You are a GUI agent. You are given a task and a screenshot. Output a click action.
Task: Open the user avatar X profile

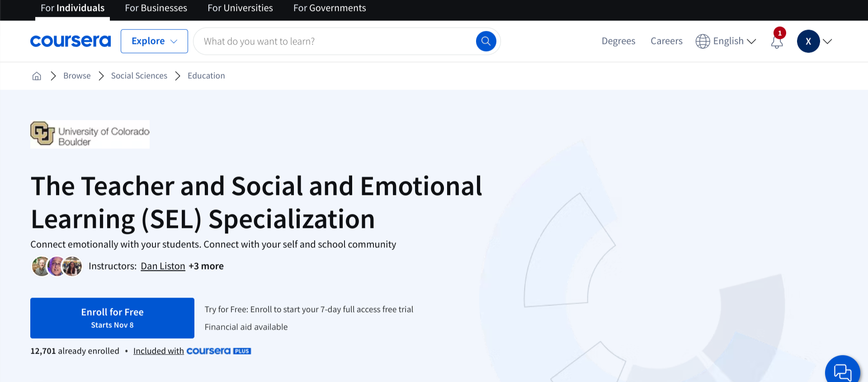tap(808, 41)
